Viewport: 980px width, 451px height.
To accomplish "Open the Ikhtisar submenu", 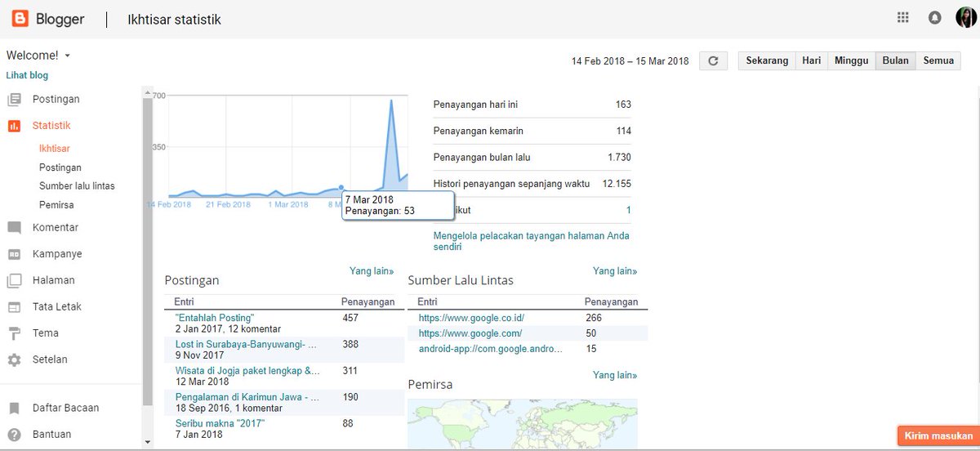I will [x=55, y=149].
